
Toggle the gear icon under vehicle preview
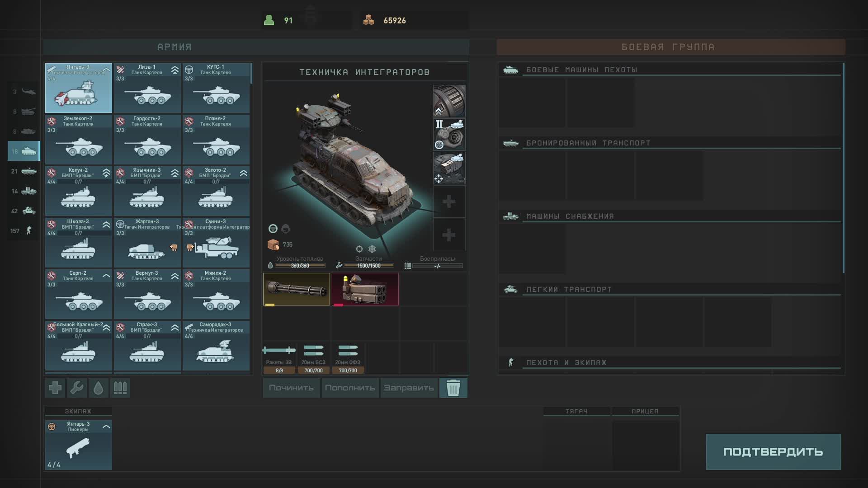pos(372,249)
